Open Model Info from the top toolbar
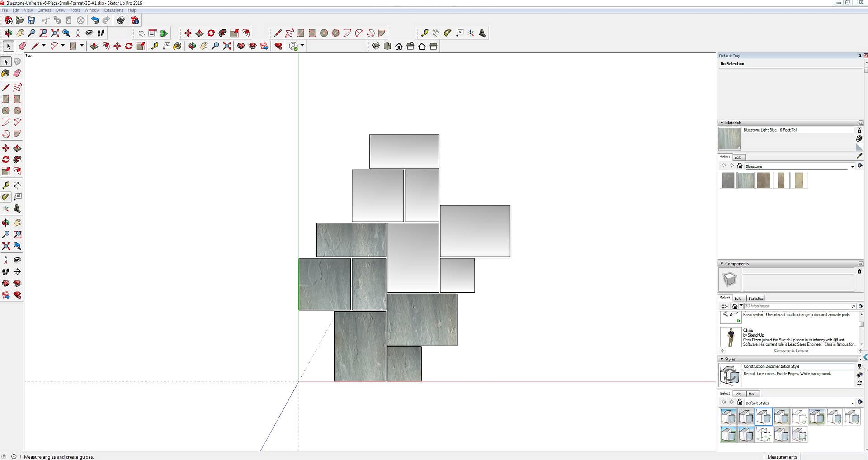Screen dimensions: 868x460 coord(135,20)
